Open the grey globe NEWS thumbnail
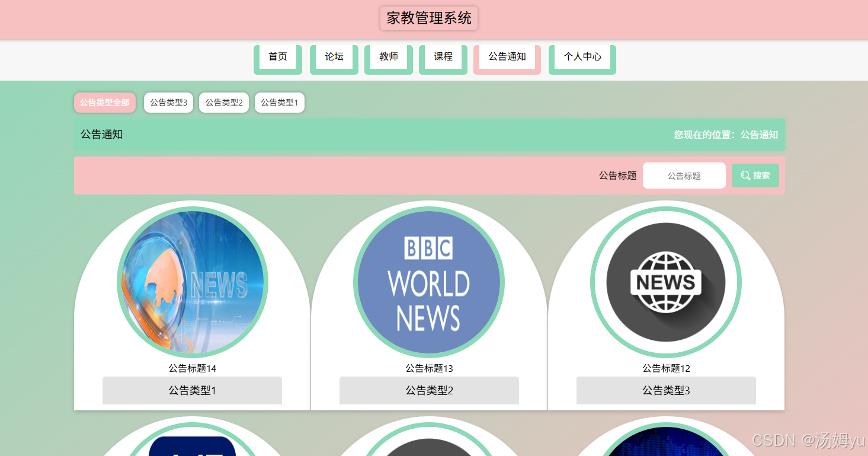This screenshot has height=456, width=868. coord(666,282)
